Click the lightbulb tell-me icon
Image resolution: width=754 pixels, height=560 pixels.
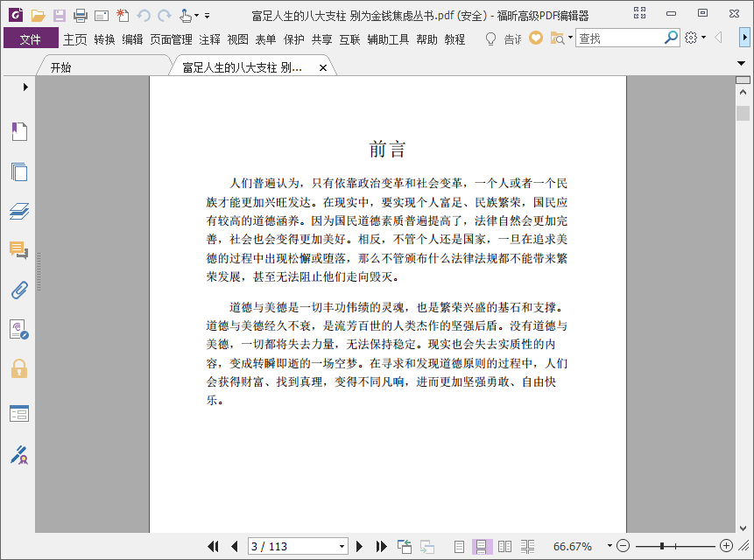point(490,38)
